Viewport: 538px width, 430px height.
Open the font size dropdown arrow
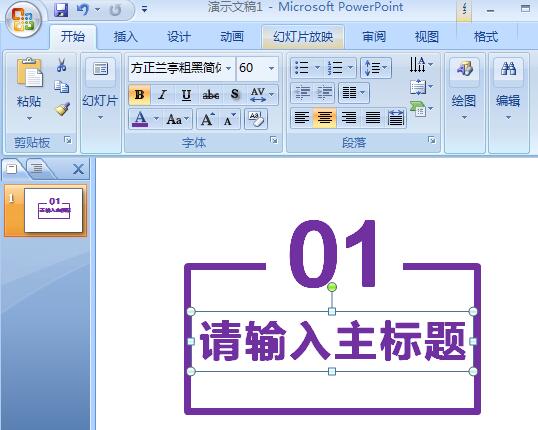pos(271,68)
